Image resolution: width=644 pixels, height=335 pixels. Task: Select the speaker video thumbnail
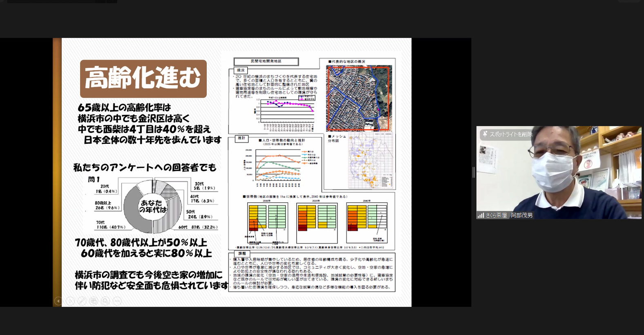pyautogui.click(x=559, y=172)
